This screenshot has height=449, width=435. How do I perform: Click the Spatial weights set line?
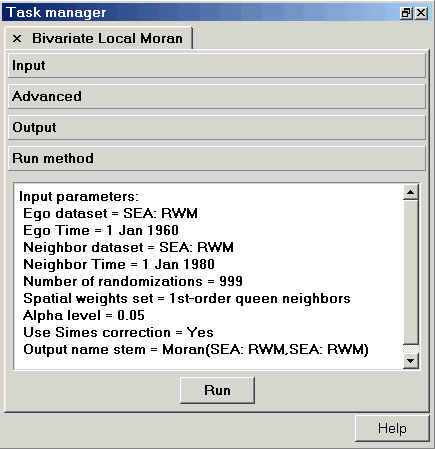(187, 298)
